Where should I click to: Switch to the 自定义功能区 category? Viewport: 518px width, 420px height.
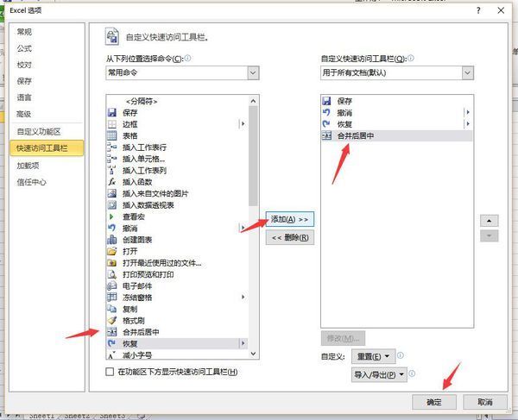pos(39,132)
